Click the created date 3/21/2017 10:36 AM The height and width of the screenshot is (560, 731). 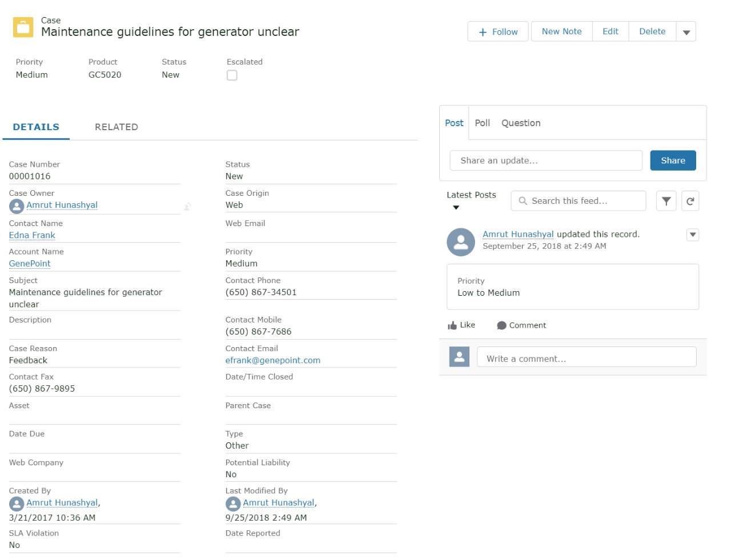pos(53,518)
